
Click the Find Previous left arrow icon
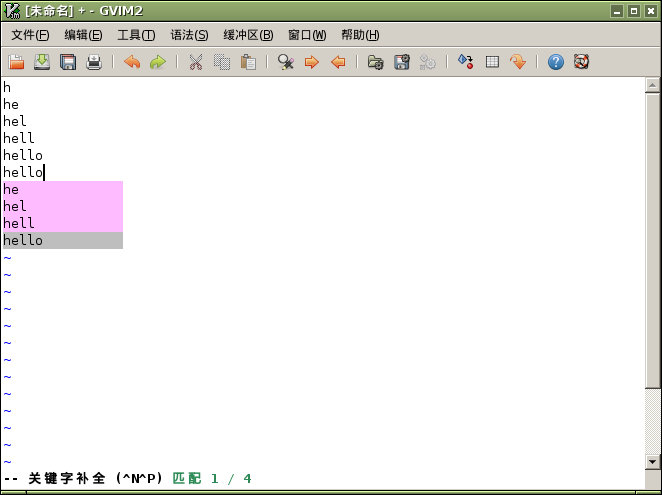pyautogui.click(x=338, y=62)
